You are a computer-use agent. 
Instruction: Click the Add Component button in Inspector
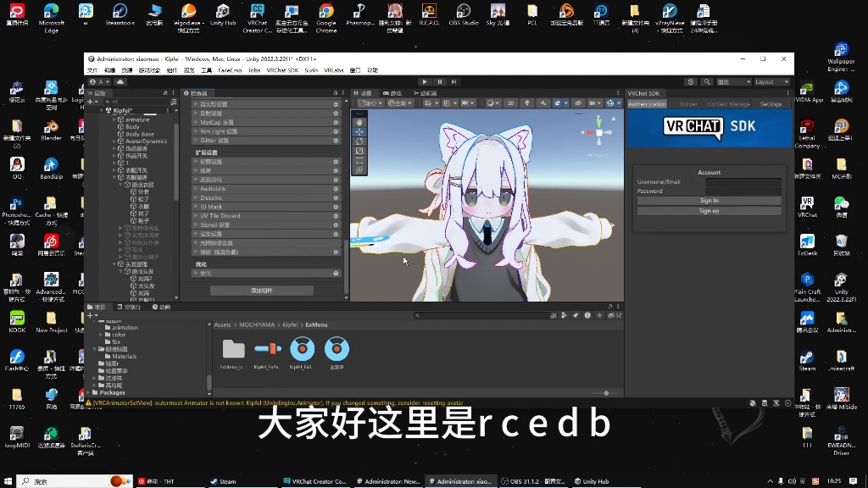pos(261,291)
